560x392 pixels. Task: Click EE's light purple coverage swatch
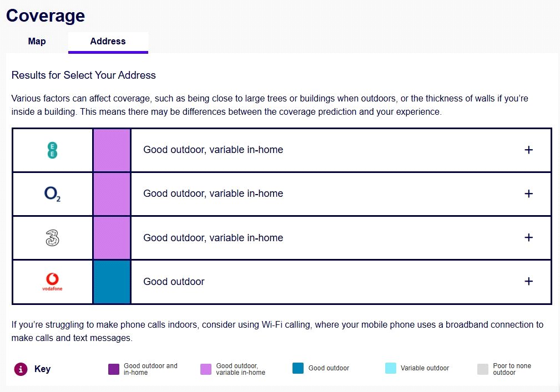coord(112,150)
